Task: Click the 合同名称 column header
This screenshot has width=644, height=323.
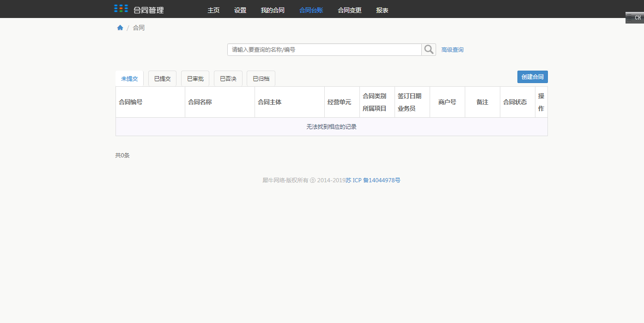Action: click(x=220, y=102)
